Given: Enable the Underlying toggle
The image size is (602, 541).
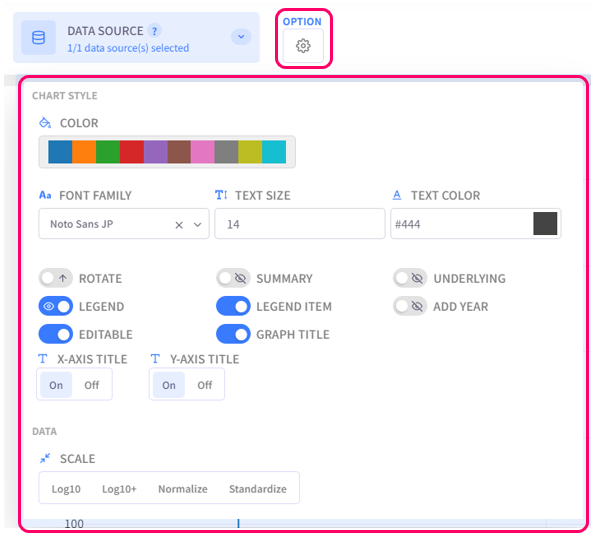Looking at the screenshot, I should coord(410,278).
